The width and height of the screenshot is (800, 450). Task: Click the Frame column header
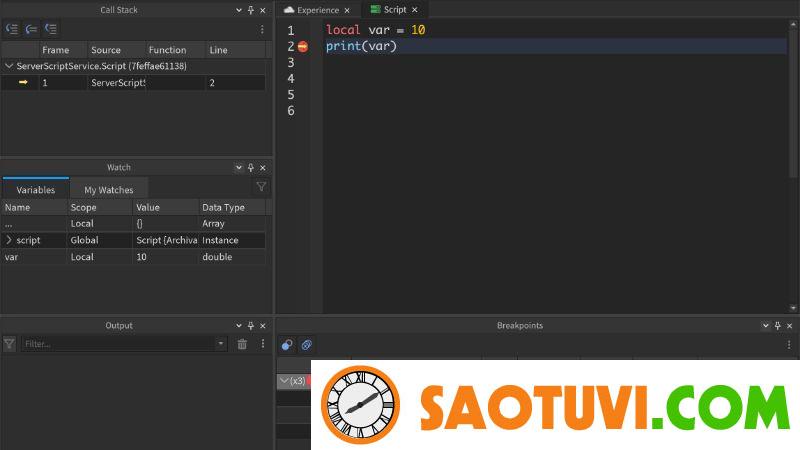(x=56, y=50)
